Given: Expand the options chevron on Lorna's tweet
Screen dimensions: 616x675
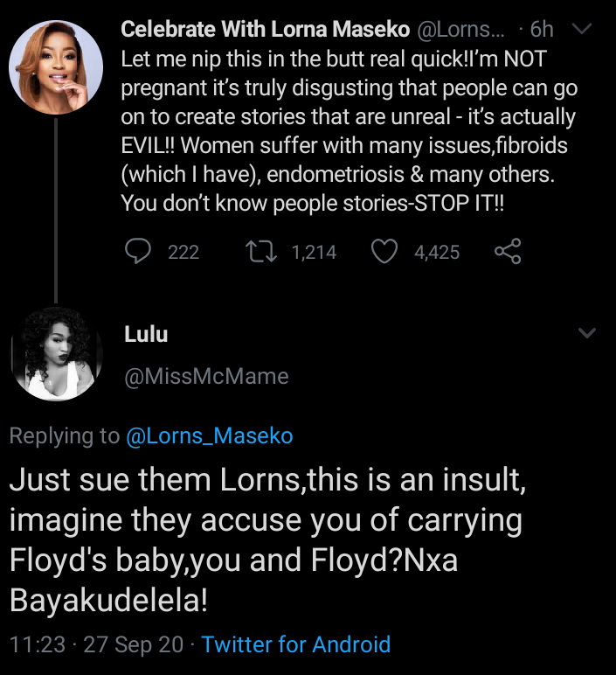Looking at the screenshot, I should point(580,29).
